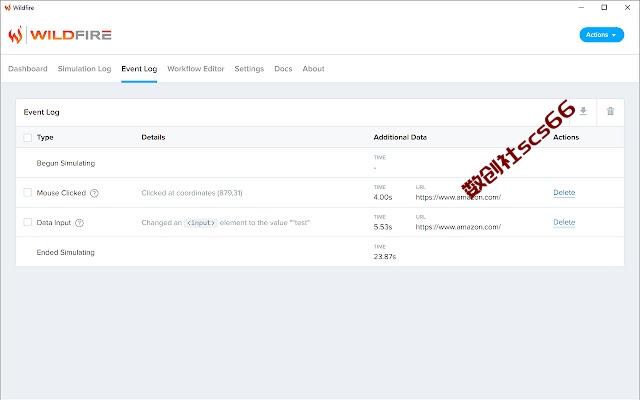The height and width of the screenshot is (400, 640).
Task: Click the Wildfire title bar app icon
Action: pos(7,7)
